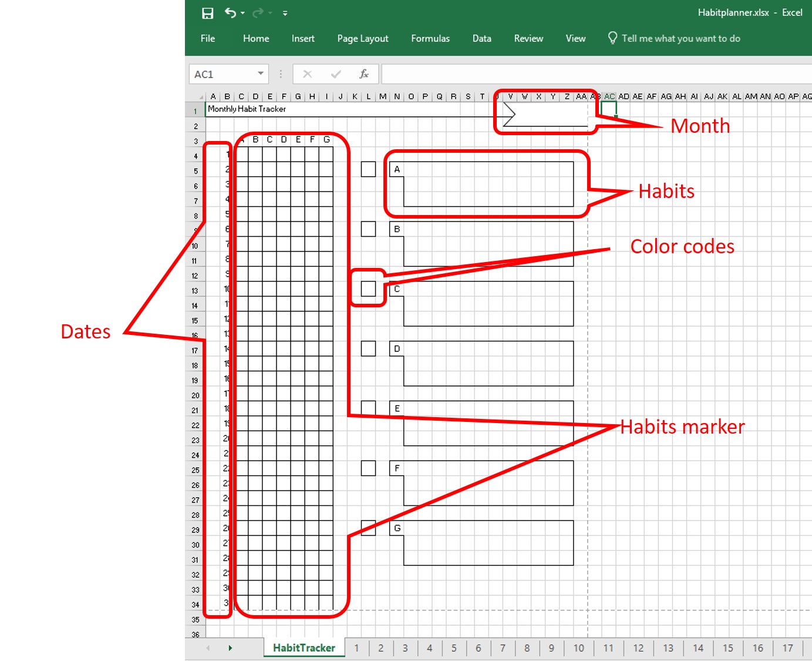This screenshot has height=661, width=812.
Task: Click the Tell me what you want to do box
Action: pos(681,38)
